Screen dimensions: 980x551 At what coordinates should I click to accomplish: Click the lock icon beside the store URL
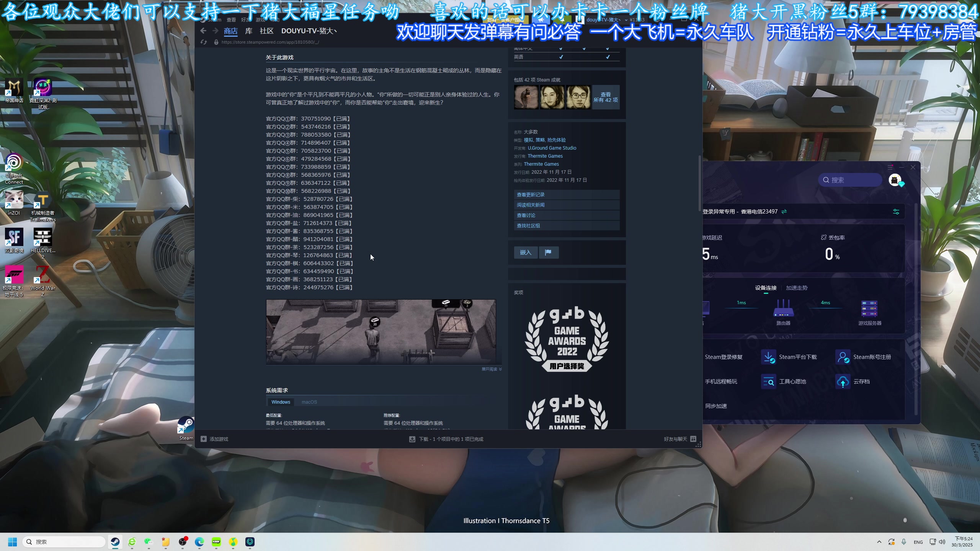pyautogui.click(x=216, y=42)
